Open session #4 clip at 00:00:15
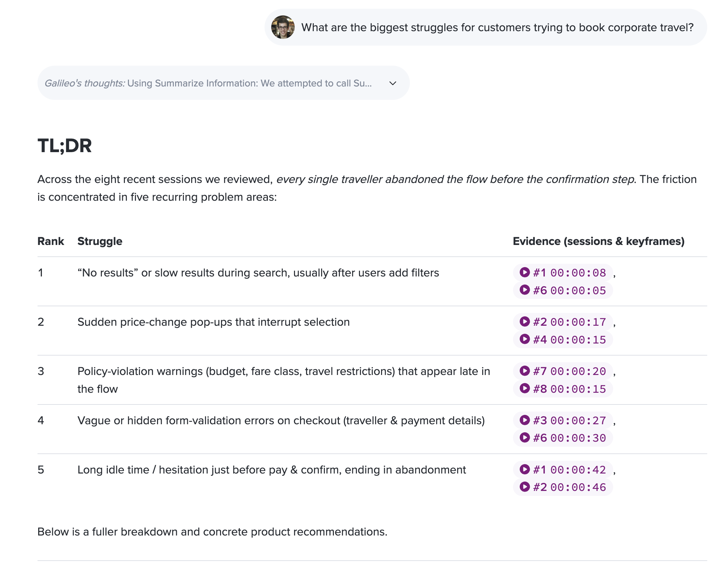The width and height of the screenshot is (728, 567). [563, 339]
